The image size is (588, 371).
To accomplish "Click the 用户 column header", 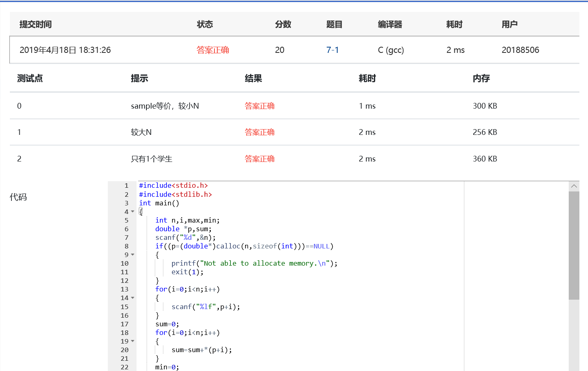I will coord(510,24).
